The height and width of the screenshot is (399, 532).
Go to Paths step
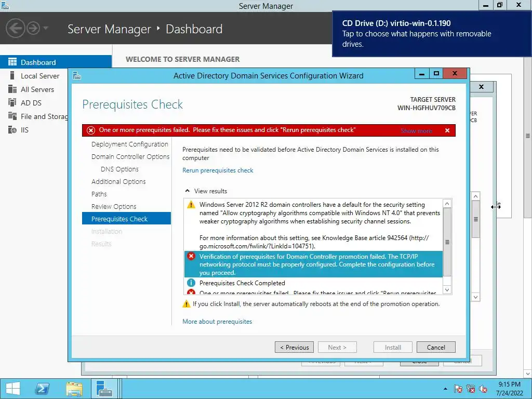99,194
